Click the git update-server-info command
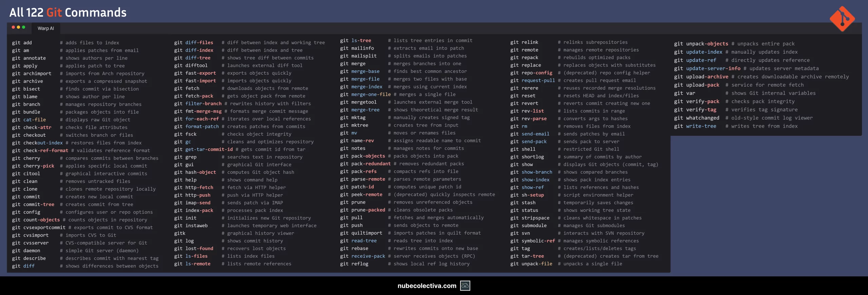The width and height of the screenshot is (868, 295). [707, 69]
